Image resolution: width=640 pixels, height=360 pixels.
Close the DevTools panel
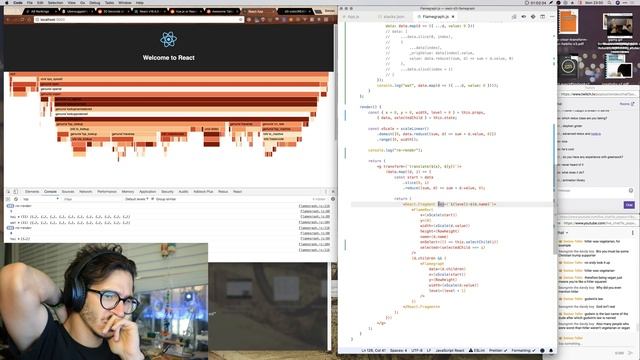(x=333, y=191)
